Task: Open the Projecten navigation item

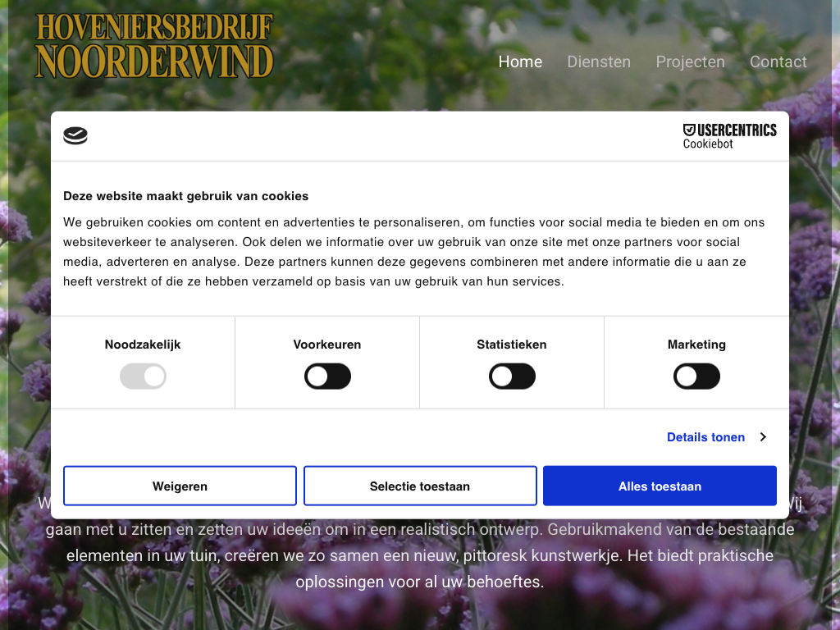Action: pos(690,62)
